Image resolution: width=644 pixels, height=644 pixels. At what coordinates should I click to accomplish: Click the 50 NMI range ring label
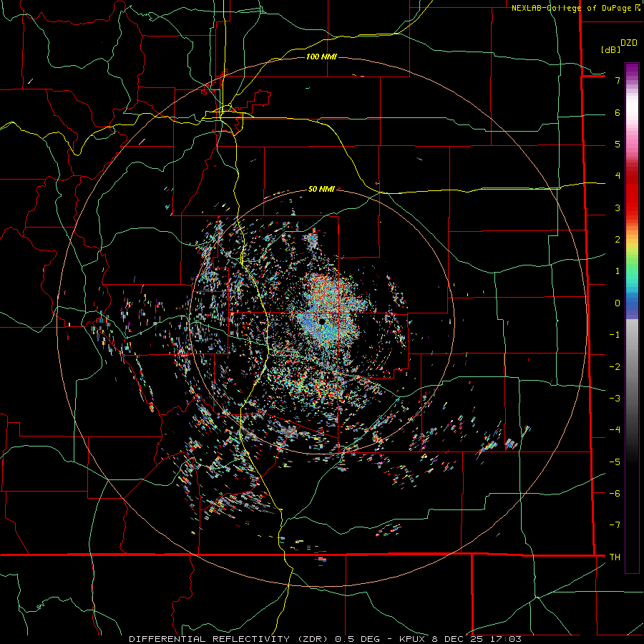pos(321,189)
